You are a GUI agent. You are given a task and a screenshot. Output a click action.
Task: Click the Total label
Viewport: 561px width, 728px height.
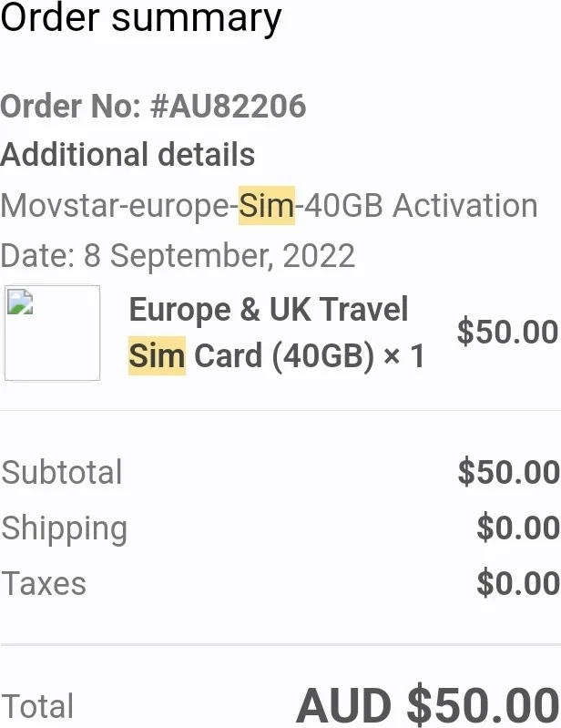click(x=37, y=706)
